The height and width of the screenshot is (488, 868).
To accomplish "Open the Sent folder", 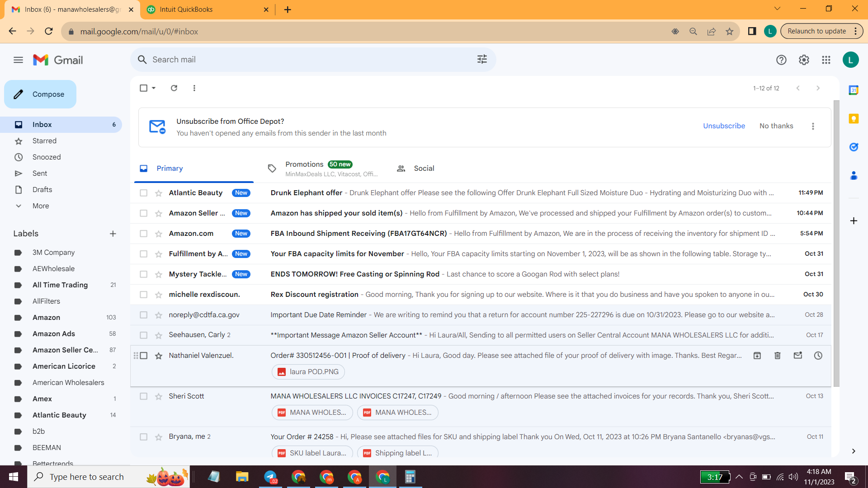I will [x=61, y=174].
